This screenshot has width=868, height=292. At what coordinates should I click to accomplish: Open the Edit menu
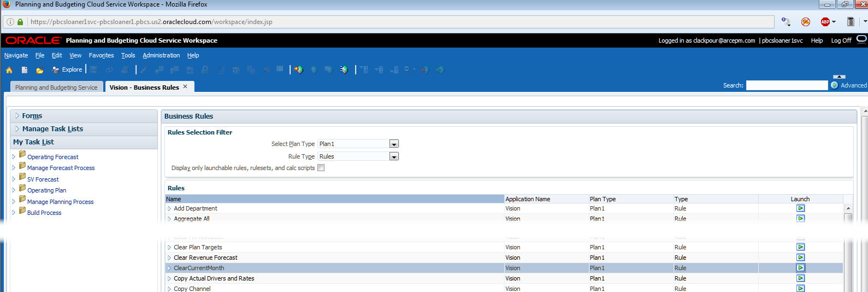pyautogui.click(x=57, y=55)
